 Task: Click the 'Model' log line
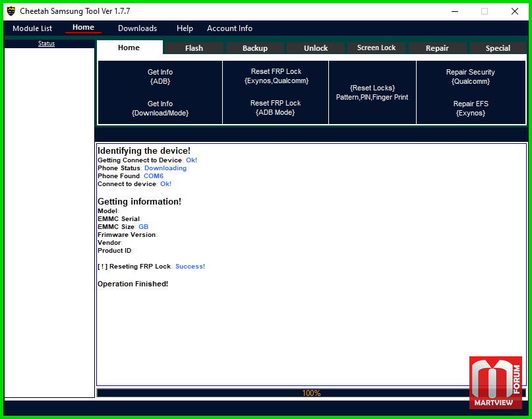[x=108, y=211]
